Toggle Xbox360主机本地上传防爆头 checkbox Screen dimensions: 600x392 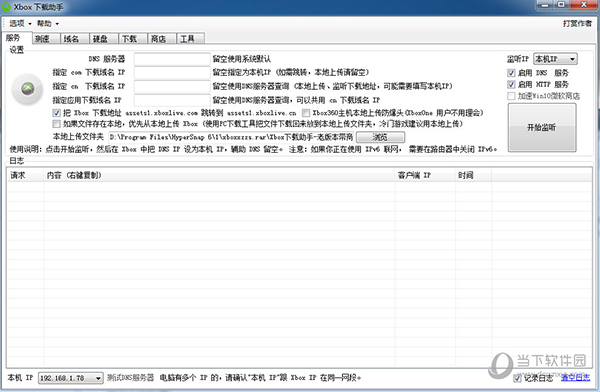(x=305, y=113)
